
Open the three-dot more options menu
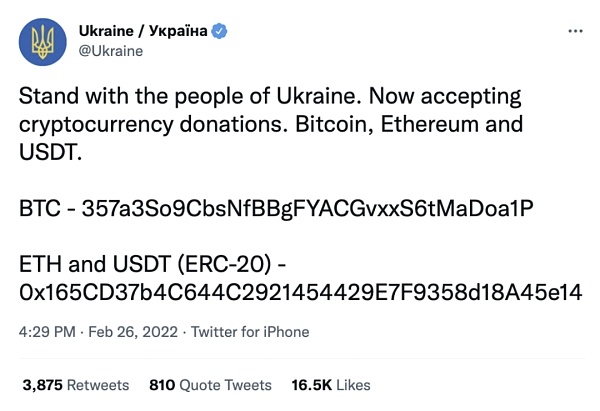[x=574, y=31]
